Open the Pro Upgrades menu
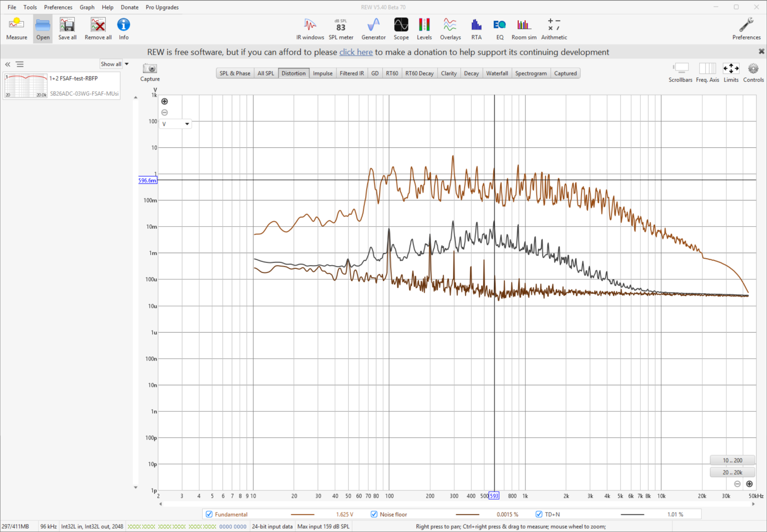This screenshot has height=532, width=767. (162, 7)
